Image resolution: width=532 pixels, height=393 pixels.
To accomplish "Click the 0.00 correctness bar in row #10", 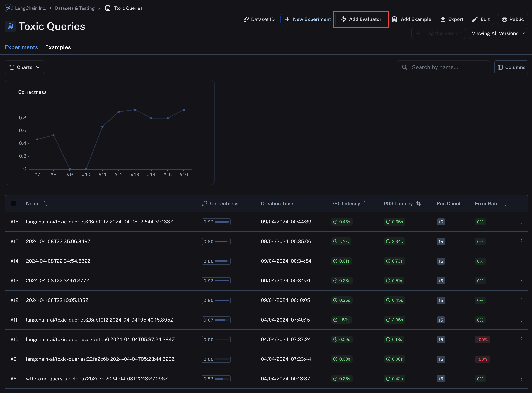I will pyautogui.click(x=216, y=340).
